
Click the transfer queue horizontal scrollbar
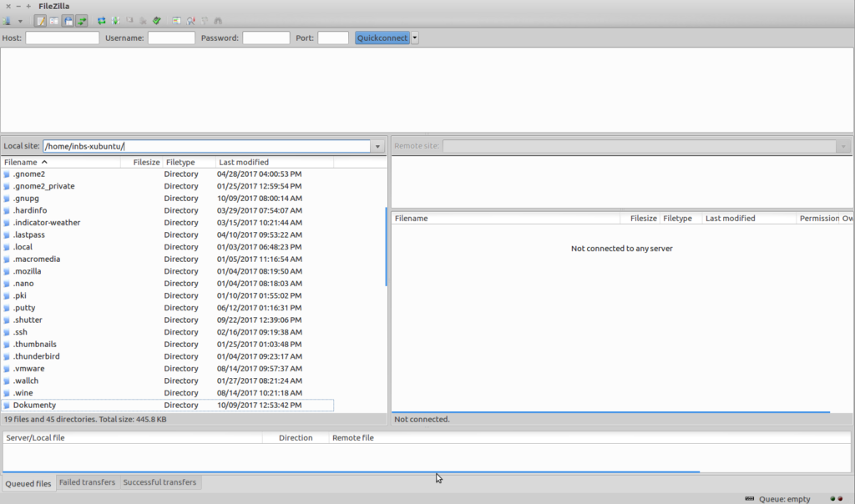pos(352,471)
